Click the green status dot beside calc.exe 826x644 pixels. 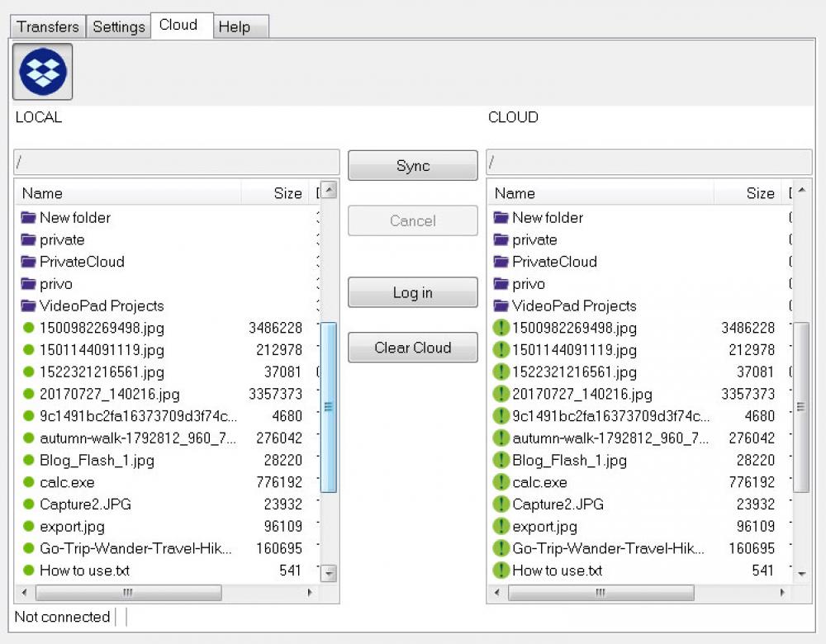click(x=29, y=482)
